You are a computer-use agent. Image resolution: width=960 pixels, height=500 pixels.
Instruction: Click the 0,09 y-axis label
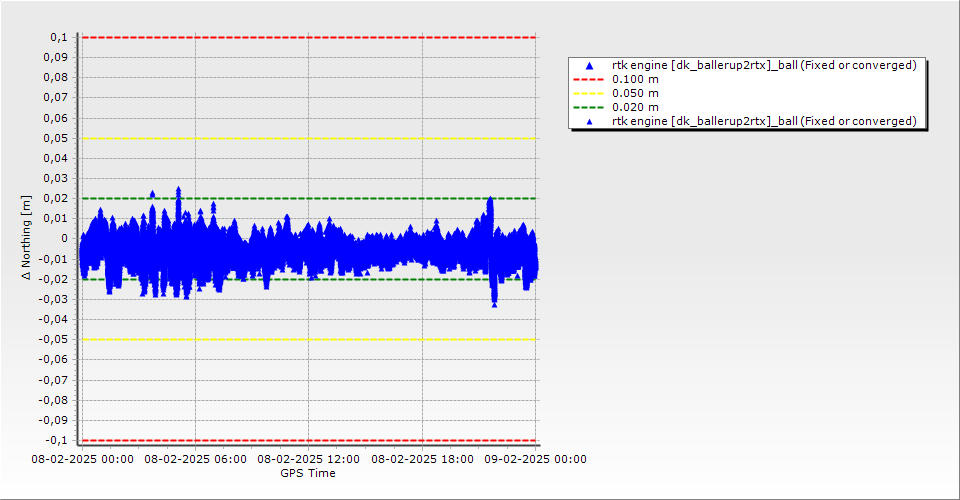pyautogui.click(x=56, y=58)
